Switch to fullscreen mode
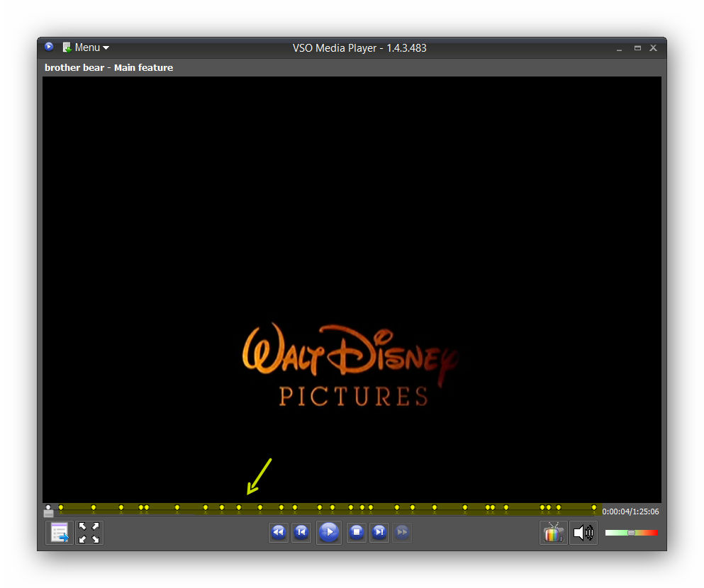 coord(89,532)
